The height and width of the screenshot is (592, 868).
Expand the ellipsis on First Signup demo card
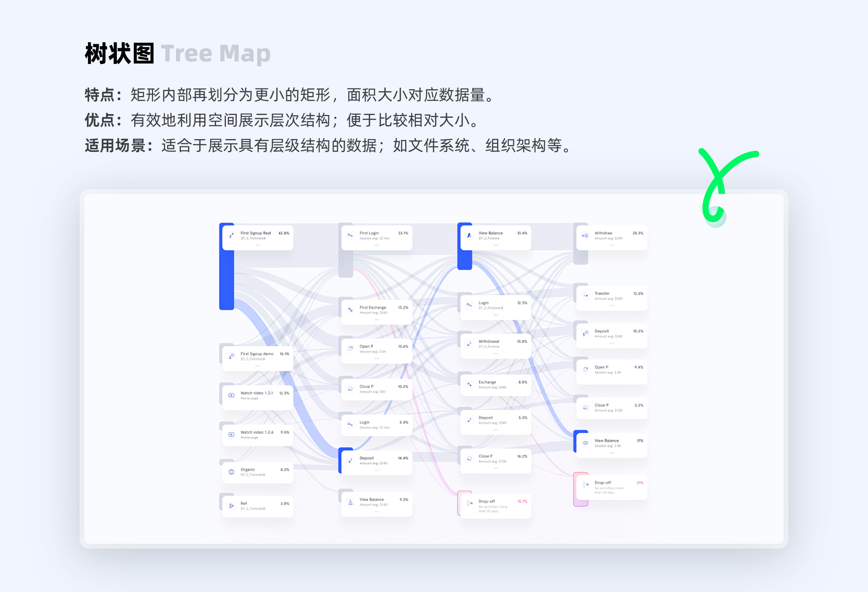click(x=258, y=366)
